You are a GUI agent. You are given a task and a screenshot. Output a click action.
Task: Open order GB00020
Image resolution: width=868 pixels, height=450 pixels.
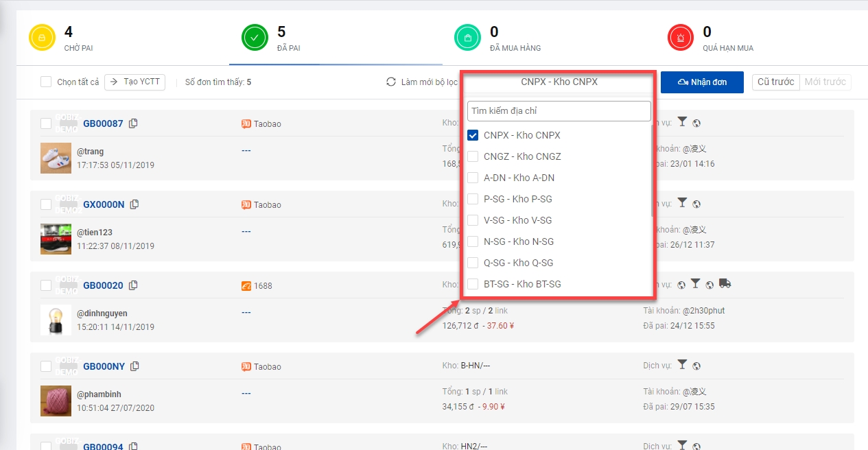(103, 286)
